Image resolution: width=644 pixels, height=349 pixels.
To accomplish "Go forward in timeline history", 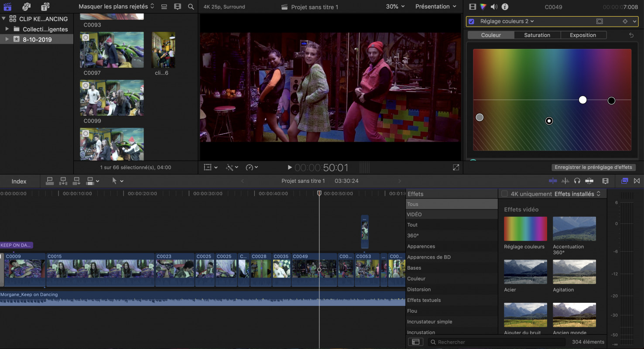I will [399, 181].
